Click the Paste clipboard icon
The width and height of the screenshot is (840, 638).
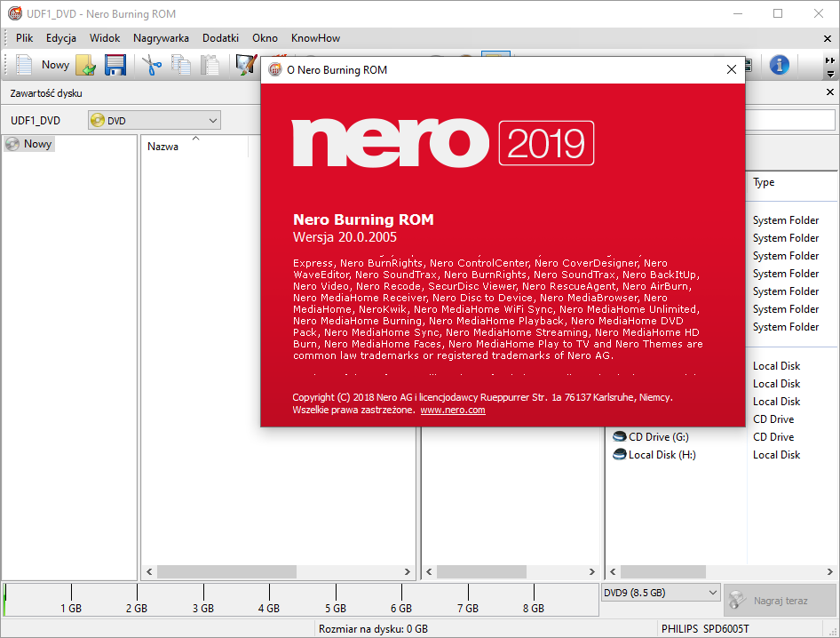click(210, 65)
